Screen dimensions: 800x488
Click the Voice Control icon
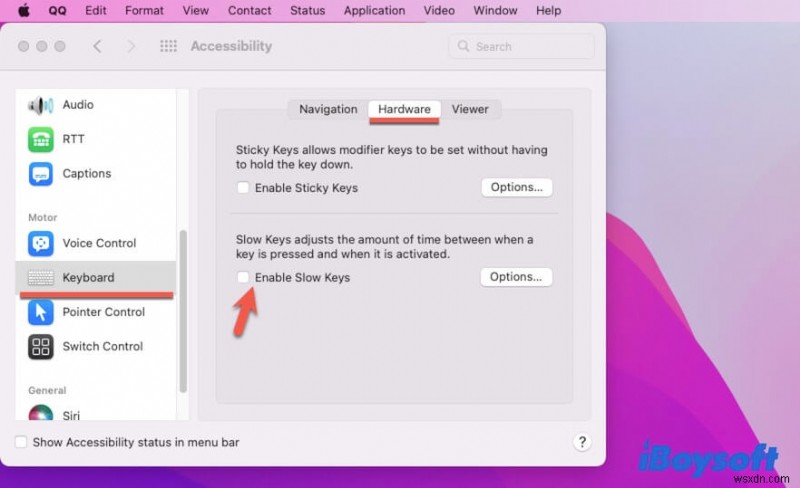pos(41,243)
